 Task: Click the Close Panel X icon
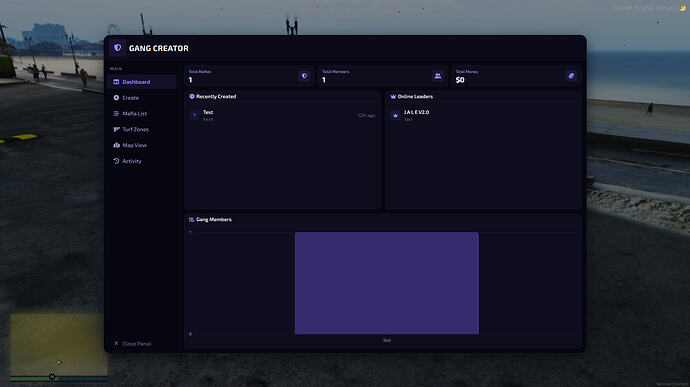pos(116,343)
